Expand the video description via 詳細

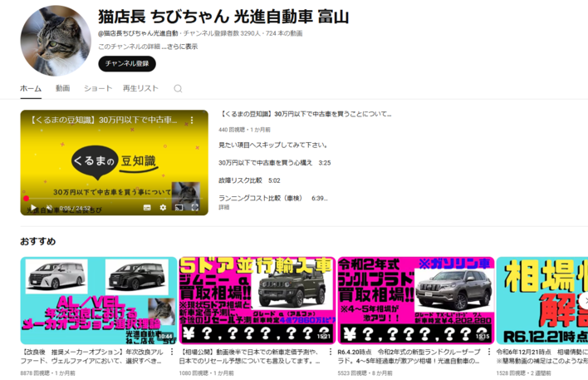224,207
